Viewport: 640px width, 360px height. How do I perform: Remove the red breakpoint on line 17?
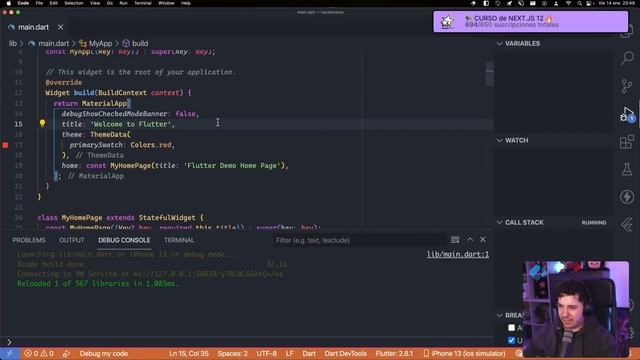(5, 145)
